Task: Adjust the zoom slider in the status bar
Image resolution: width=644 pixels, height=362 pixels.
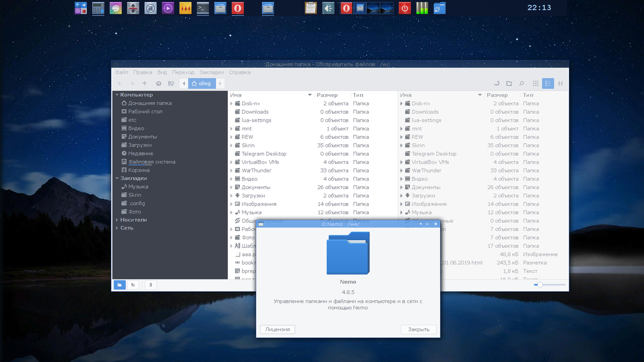Action: point(549,285)
